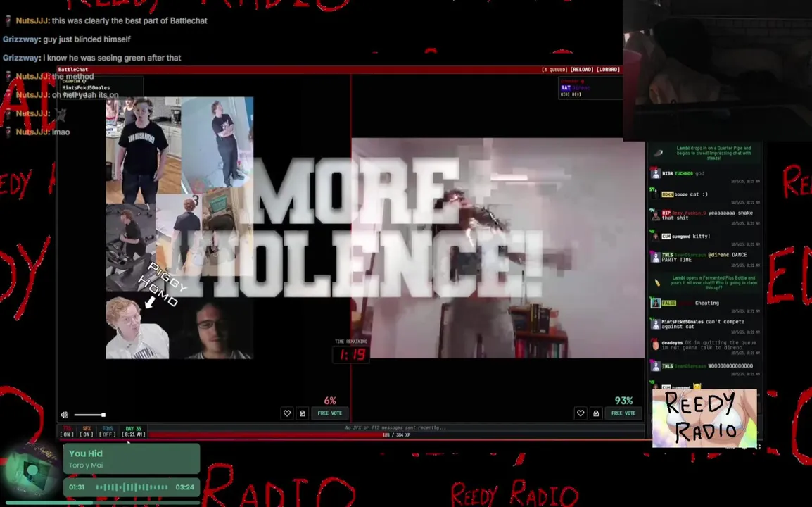Click the red XP progress bar
The width and height of the screenshot is (812, 507).
[396, 435]
